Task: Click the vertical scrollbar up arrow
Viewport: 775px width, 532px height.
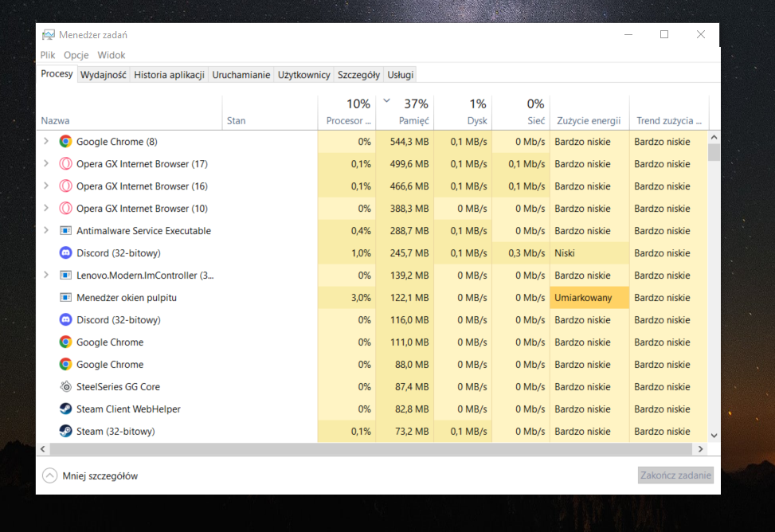Action: [x=714, y=137]
